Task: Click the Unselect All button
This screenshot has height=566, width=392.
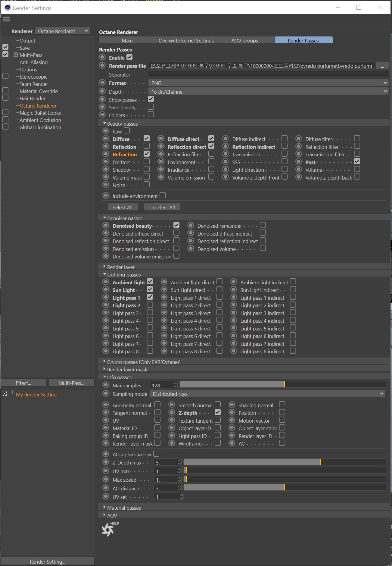Action: coord(162,207)
